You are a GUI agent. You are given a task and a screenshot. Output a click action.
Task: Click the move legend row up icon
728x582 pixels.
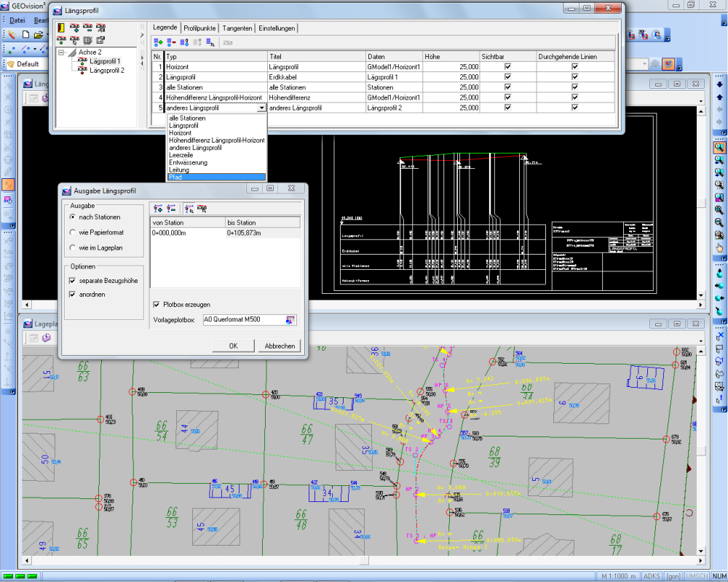184,42
